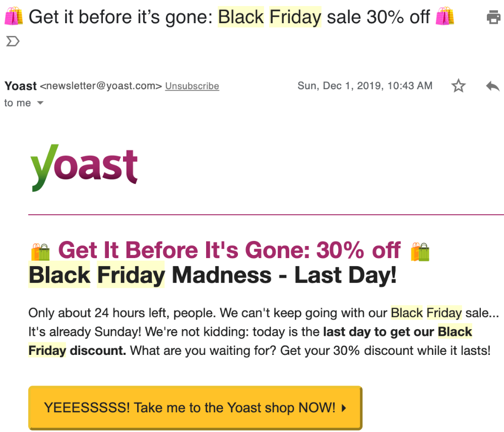Click the newsletter@yoast.com sender address
The height and width of the screenshot is (432, 504).
[x=101, y=86]
